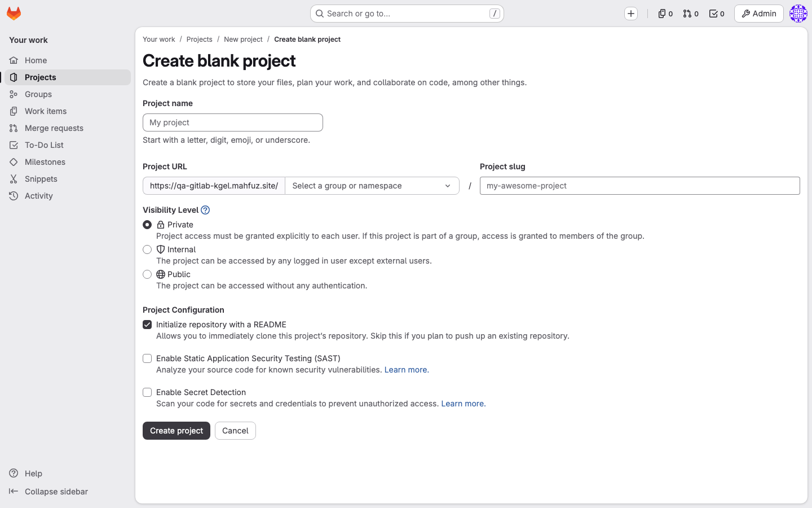Image resolution: width=812 pixels, height=508 pixels.
Task: Click the Cancel button
Action: click(x=235, y=431)
